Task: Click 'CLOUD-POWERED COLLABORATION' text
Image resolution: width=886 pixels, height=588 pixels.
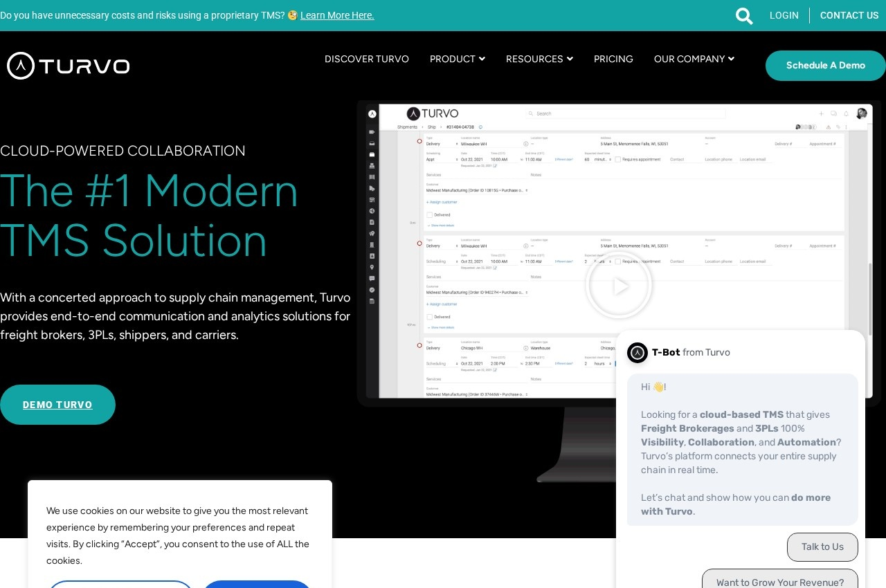Action: pyautogui.click(x=123, y=151)
